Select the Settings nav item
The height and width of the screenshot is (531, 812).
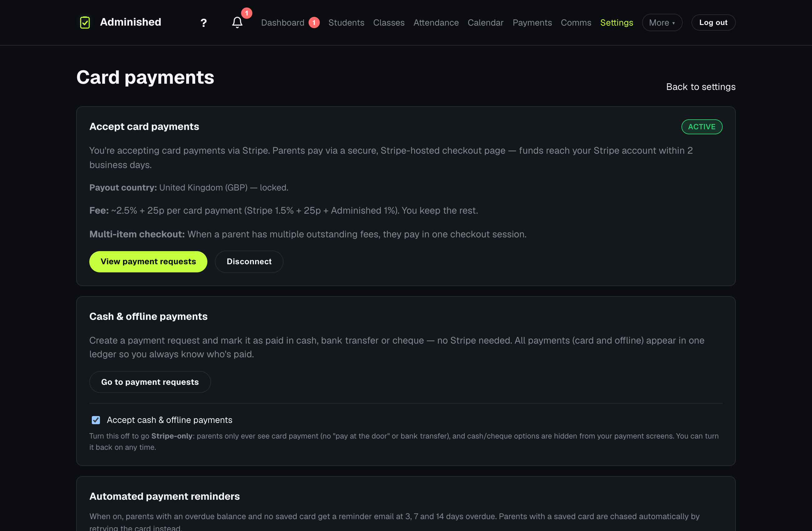pyautogui.click(x=616, y=22)
